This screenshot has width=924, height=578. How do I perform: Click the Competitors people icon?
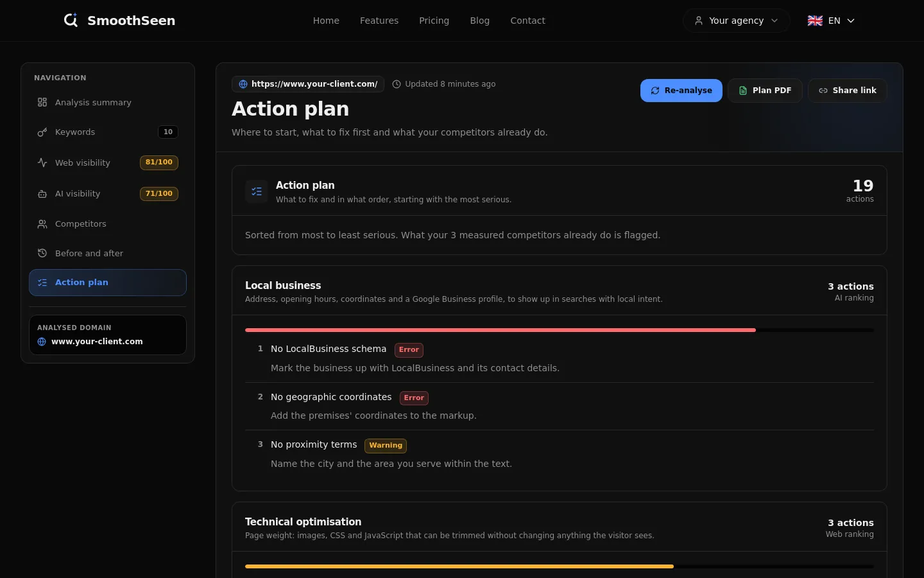(x=42, y=224)
